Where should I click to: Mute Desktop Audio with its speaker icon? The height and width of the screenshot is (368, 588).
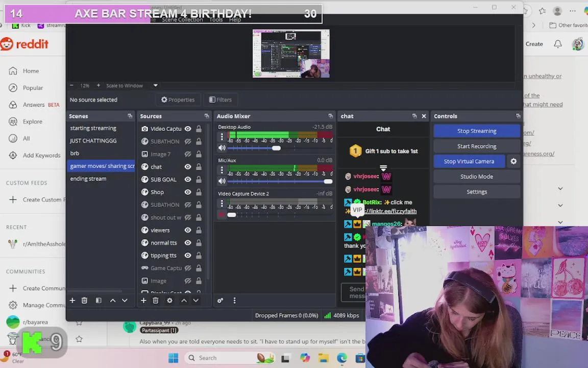pos(222,148)
